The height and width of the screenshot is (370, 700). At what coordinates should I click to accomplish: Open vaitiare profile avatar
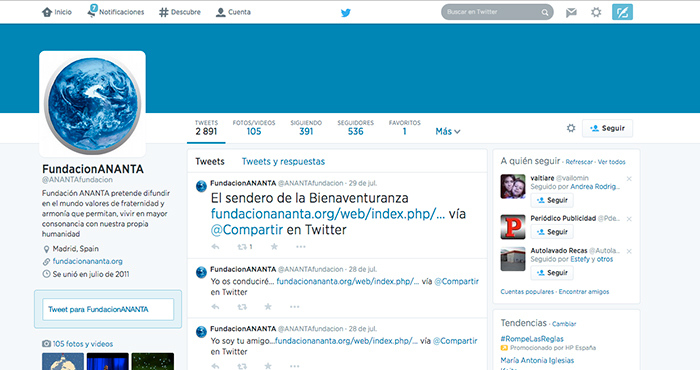513,187
